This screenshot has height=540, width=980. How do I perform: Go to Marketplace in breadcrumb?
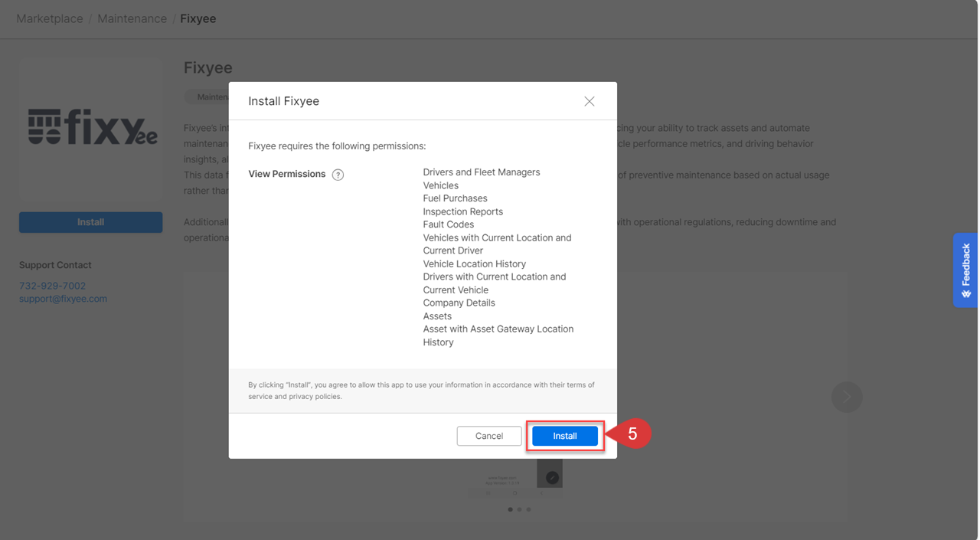click(x=50, y=18)
